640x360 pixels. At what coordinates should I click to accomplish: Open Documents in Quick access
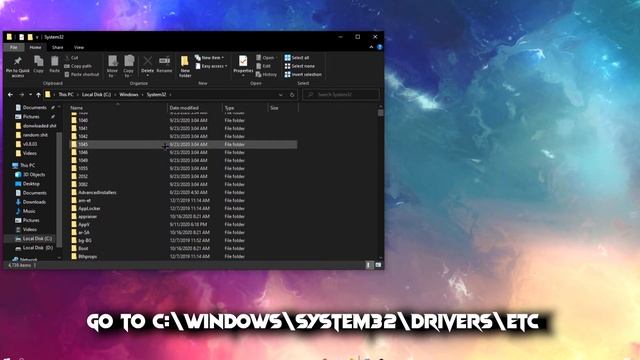pos(34,107)
